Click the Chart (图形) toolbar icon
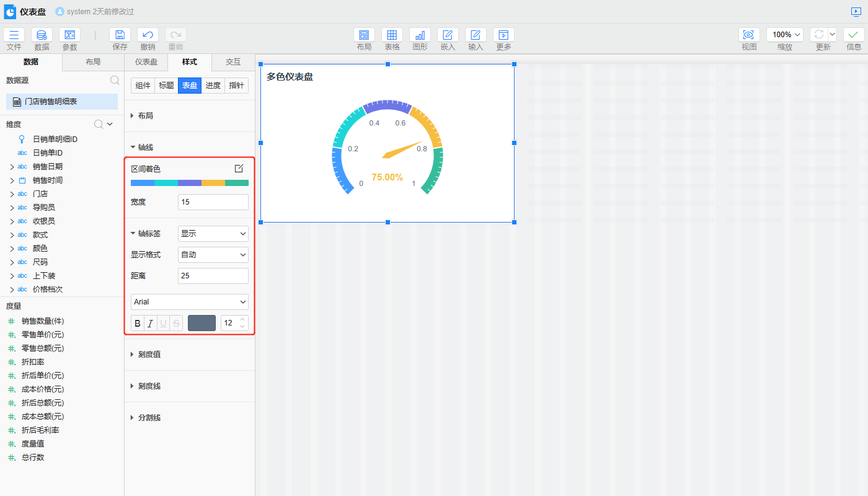 (420, 35)
